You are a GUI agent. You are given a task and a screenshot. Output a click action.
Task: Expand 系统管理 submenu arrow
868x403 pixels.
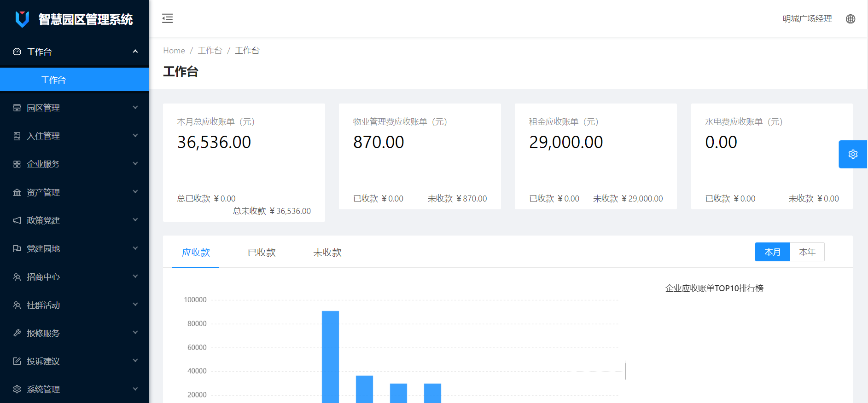click(x=135, y=389)
